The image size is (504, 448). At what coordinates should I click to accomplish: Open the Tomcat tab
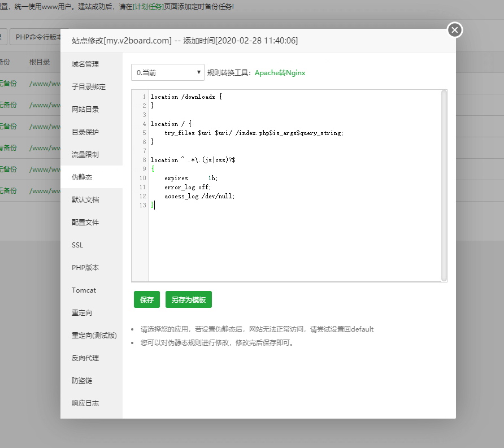pos(84,290)
